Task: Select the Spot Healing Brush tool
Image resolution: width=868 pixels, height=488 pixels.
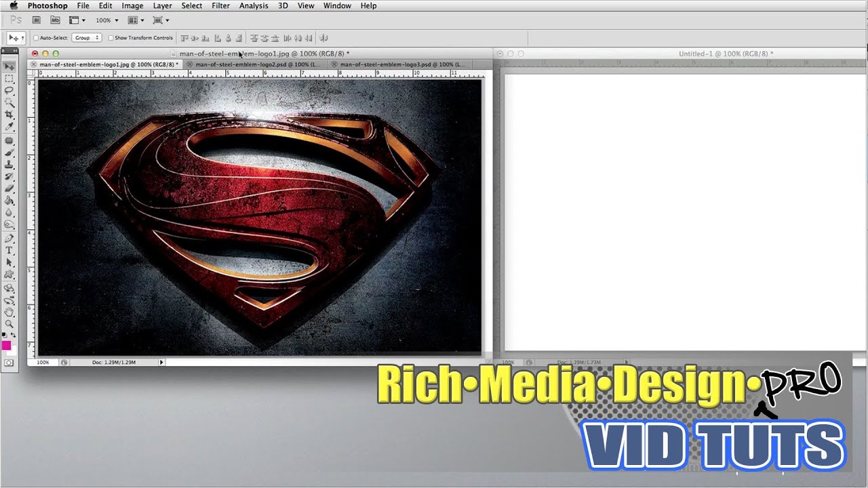Action: coord(9,140)
